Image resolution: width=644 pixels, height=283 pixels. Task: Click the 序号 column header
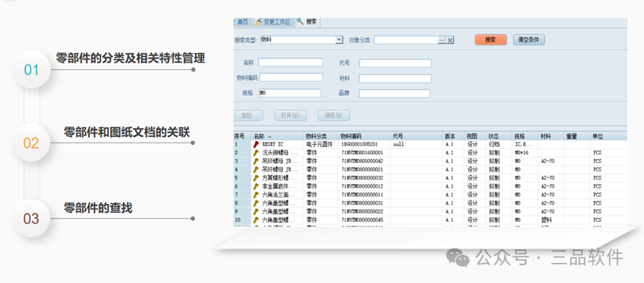coord(242,136)
